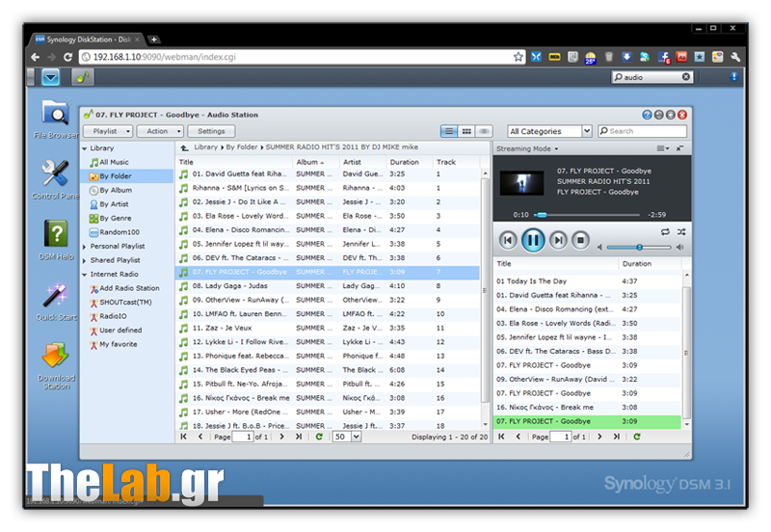Image resolution: width=771 pixels, height=532 pixels.
Task: Switch to thumbnail grid view
Action: click(x=466, y=131)
